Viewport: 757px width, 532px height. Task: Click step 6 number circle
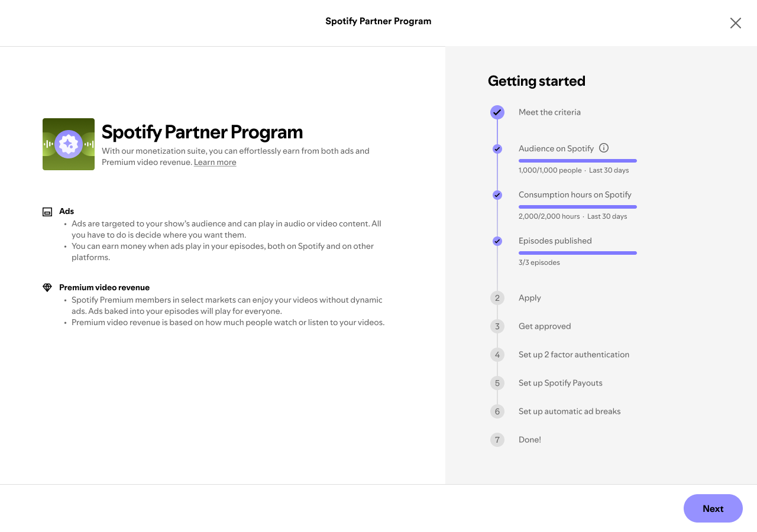[497, 411]
